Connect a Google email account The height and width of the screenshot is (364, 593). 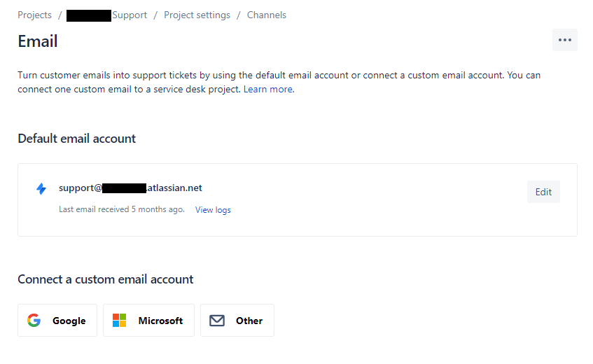57,320
